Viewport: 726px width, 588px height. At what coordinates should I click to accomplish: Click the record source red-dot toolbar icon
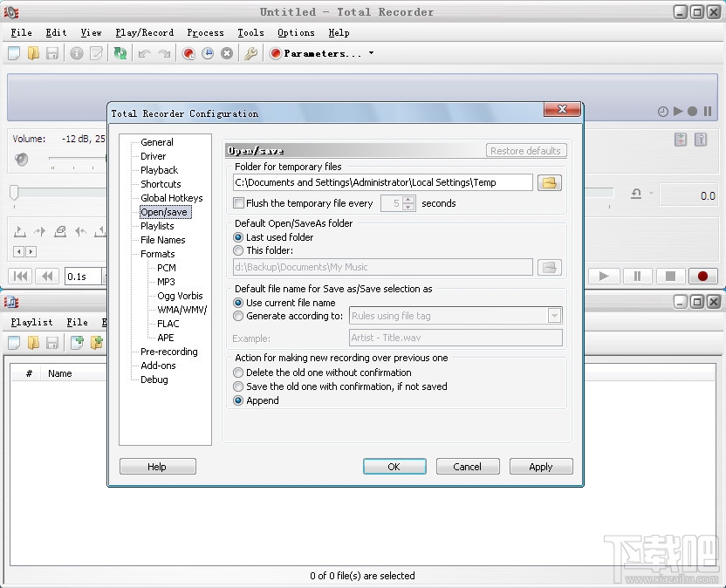(188, 54)
